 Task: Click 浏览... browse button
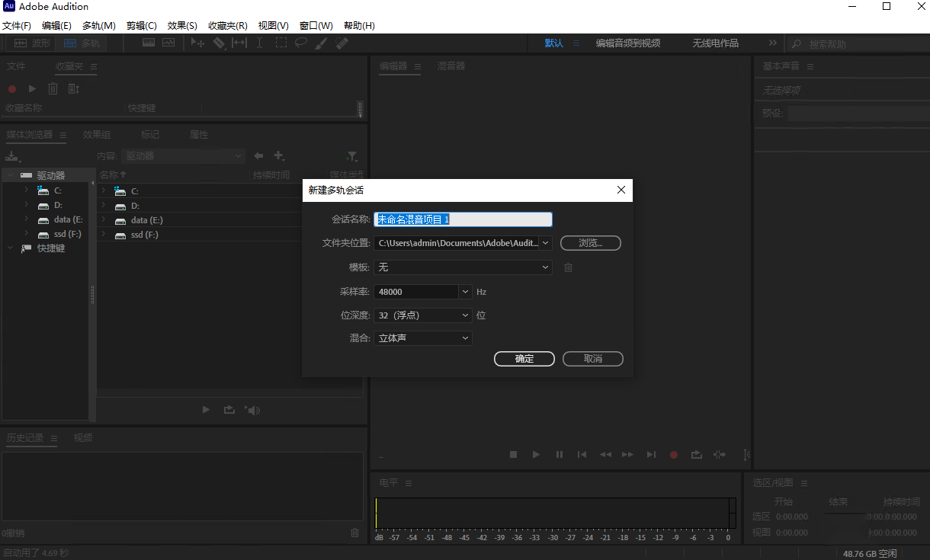(591, 243)
